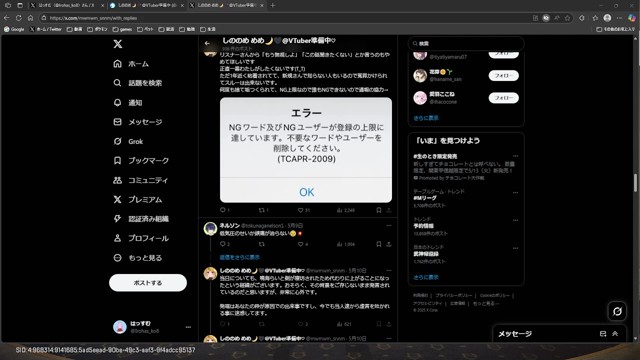
Task: Click the browser back button
Action: pyautogui.click(x=7, y=18)
